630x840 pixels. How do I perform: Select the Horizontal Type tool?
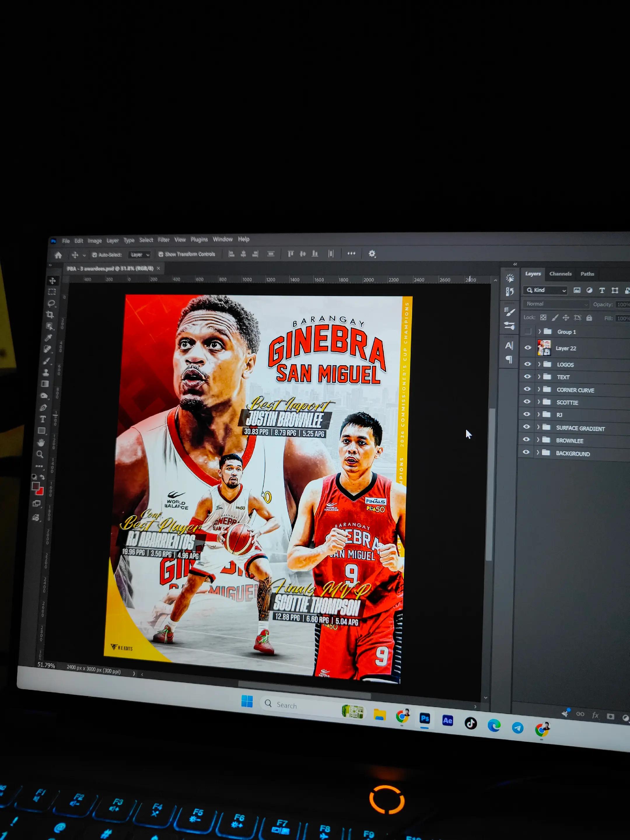(43, 419)
